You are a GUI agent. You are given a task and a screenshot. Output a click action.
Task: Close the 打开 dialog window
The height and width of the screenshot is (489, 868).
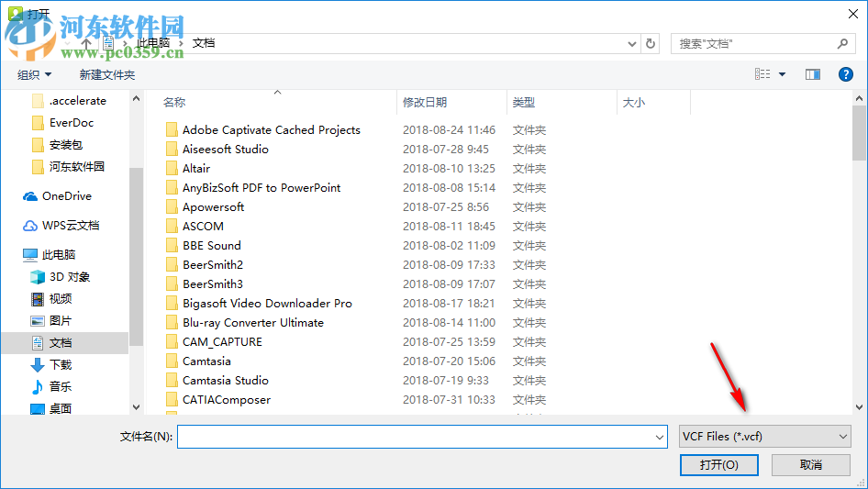pyautogui.click(x=853, y=14)
